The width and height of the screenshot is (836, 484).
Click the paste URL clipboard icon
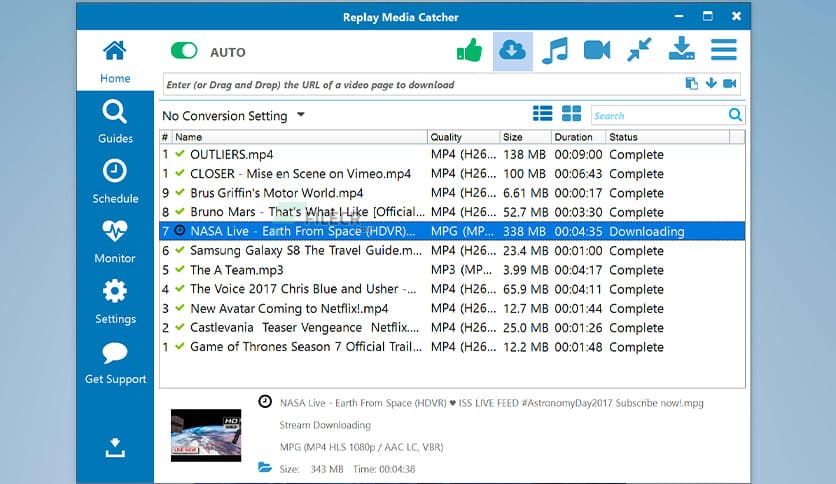click(692, 84)
